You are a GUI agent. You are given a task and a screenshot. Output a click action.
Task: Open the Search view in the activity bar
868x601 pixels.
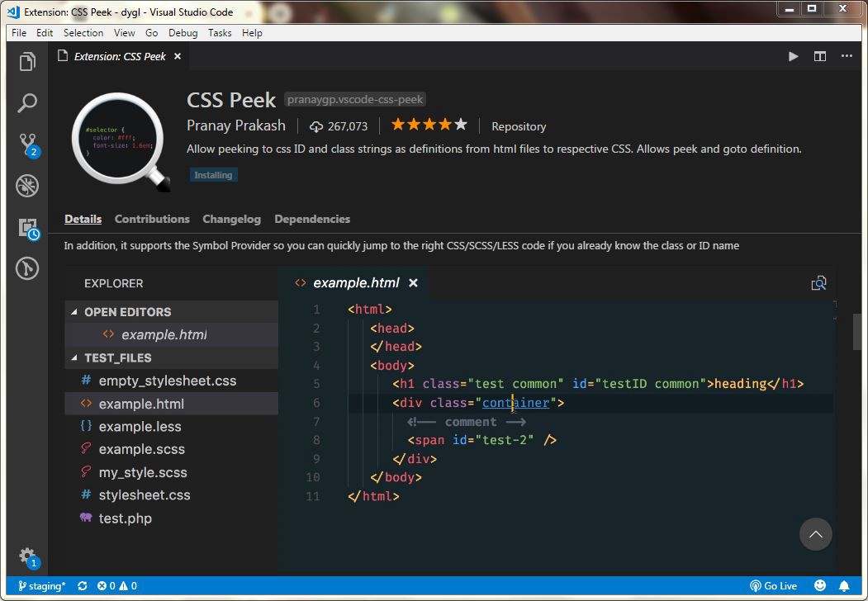click(x=27, y=102)
